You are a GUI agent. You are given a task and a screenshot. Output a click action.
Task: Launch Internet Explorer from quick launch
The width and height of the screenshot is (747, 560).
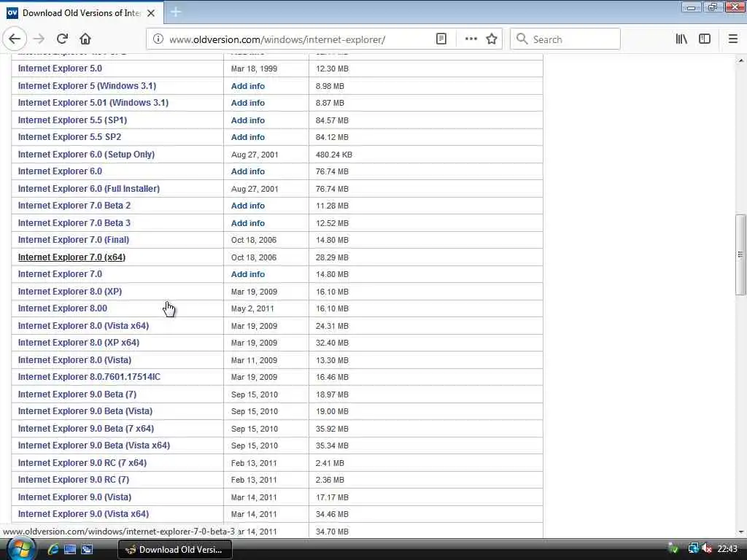[x=53, y=549]
